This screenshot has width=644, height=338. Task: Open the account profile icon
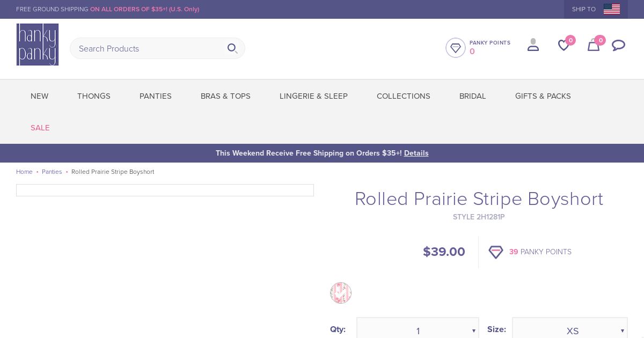point(533,45)
